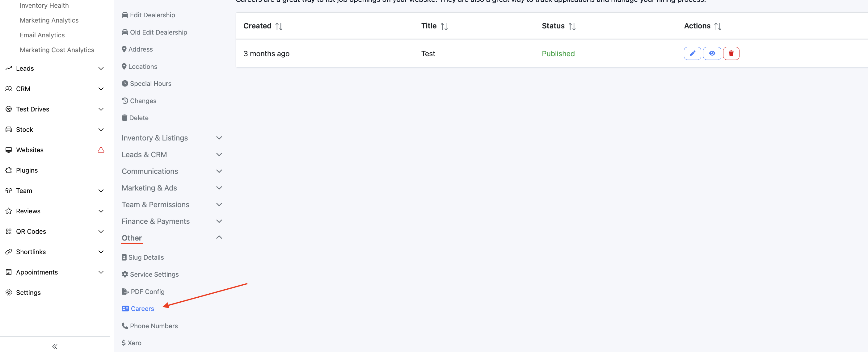Open Plugins in the sidebar

(27, 170)
